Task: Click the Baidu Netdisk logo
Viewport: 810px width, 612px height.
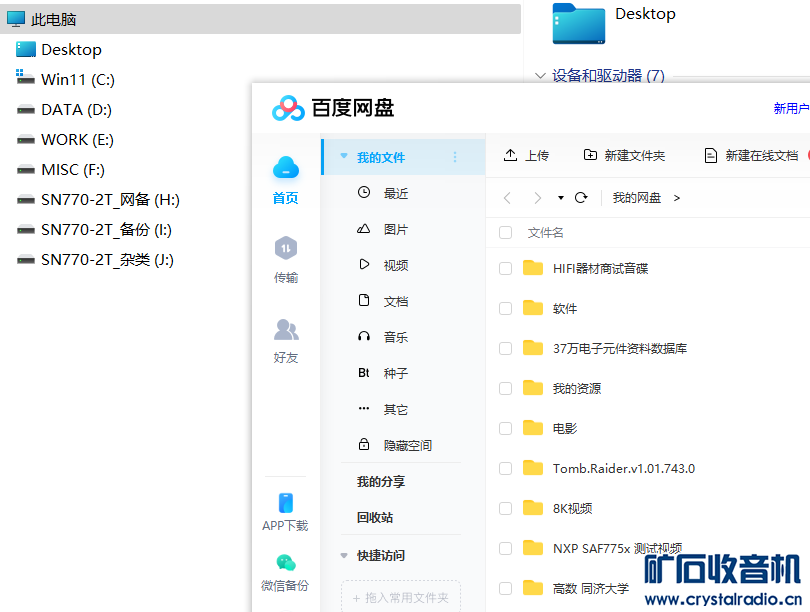Action: [x=288, y=108]
